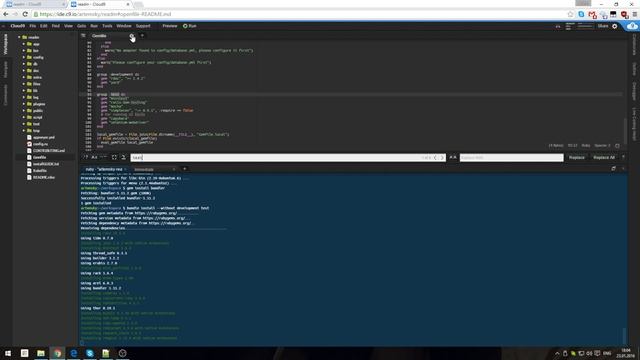Open the Chrome hamburger menu
640x360 pixels.
(635, 14)
